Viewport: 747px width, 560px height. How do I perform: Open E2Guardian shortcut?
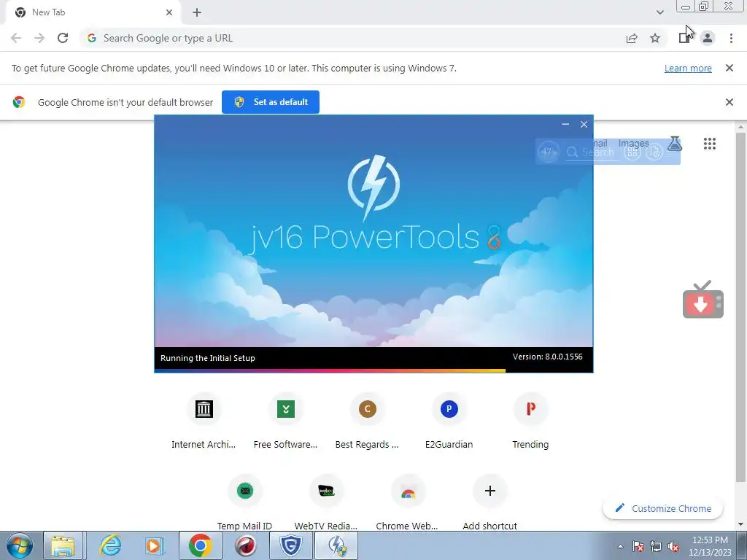point(449,421)
